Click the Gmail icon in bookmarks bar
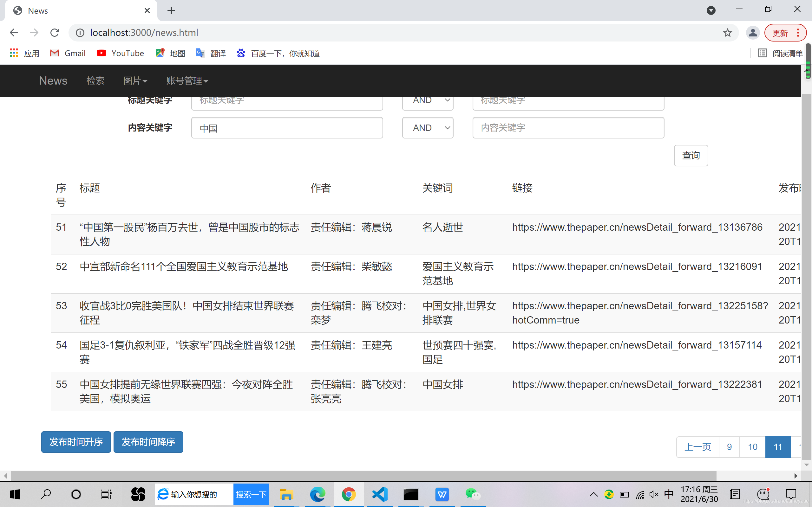Viewport: 812px width, 507px height. click(x=55, y=53)
